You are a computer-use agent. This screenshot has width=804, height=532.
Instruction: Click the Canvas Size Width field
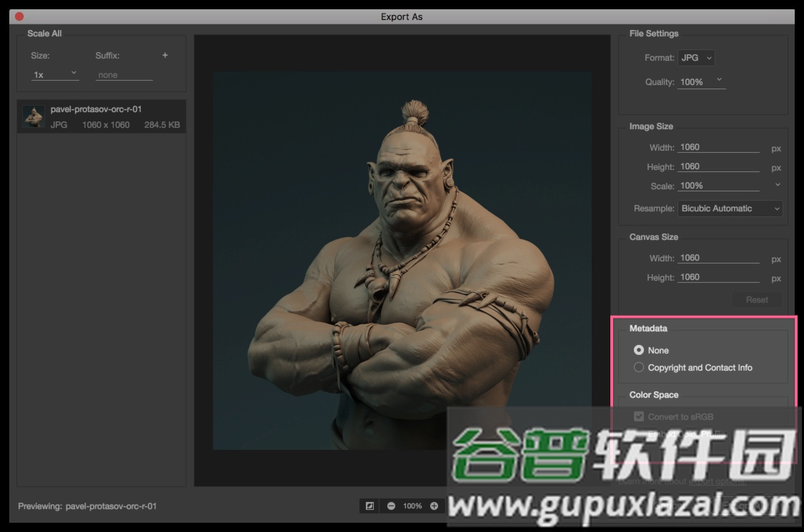718,258
